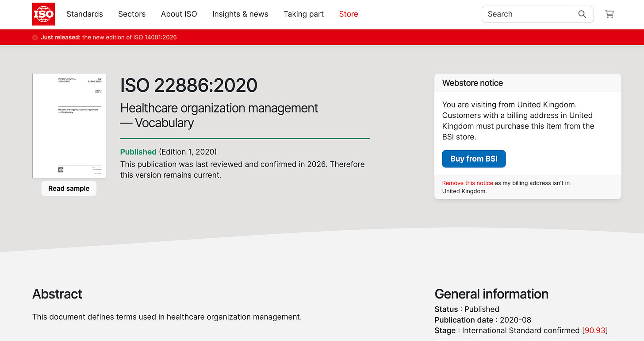
Task: Open the Taking part menu
Action: pos(303,14)
